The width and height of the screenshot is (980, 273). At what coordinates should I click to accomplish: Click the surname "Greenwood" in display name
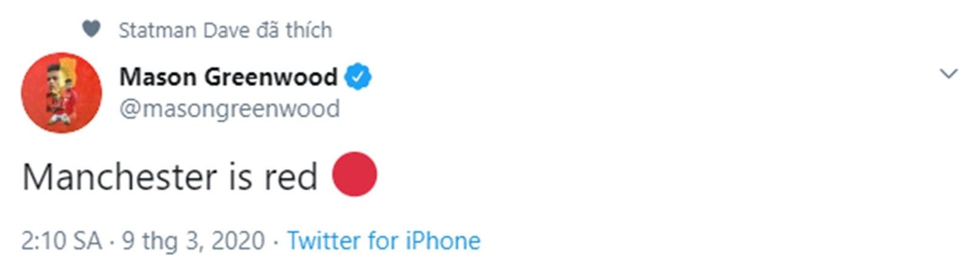tap(271, 77)
